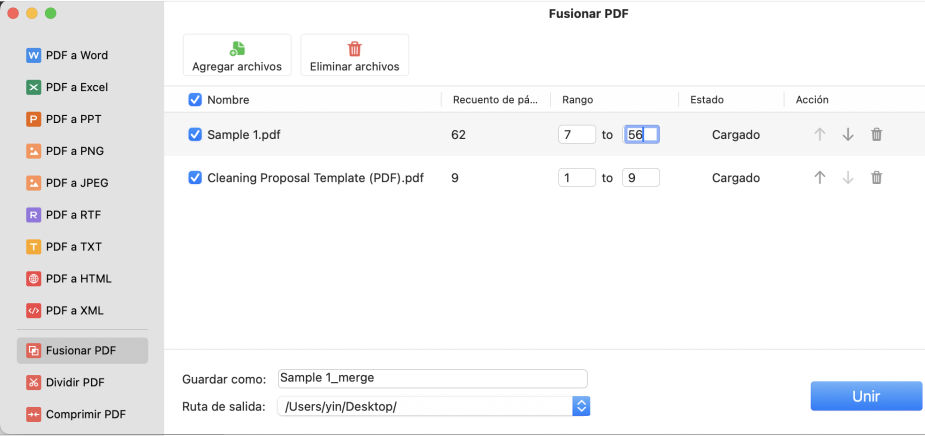This screenshot has width=925, height=436.
Task: Click Eliminar archivos button
Action: point(355,55)
